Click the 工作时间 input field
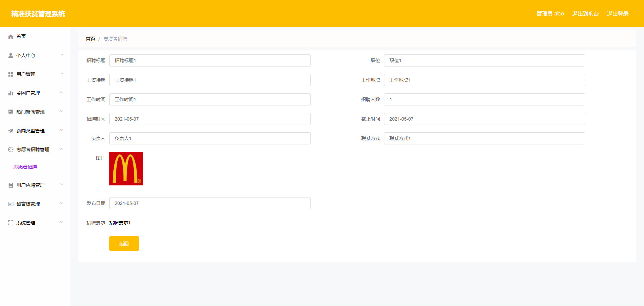The height and width of the screenshot is (306, 644). (x=210, y=99)
